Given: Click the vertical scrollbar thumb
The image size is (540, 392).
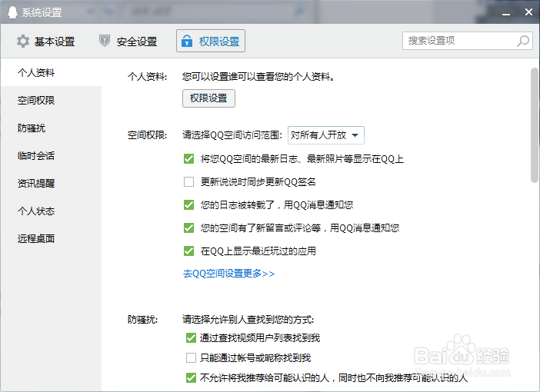Looking at the screenshot, I should (535, 125).
